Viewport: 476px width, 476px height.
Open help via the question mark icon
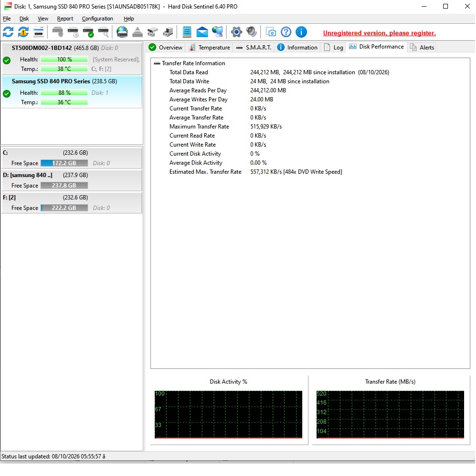286,32
